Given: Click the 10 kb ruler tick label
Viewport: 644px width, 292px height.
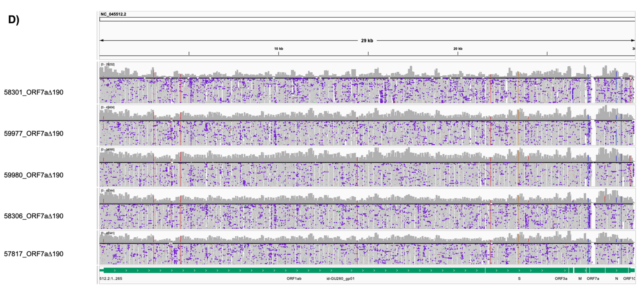Looking at the screenshot, I should pos(279,49).
